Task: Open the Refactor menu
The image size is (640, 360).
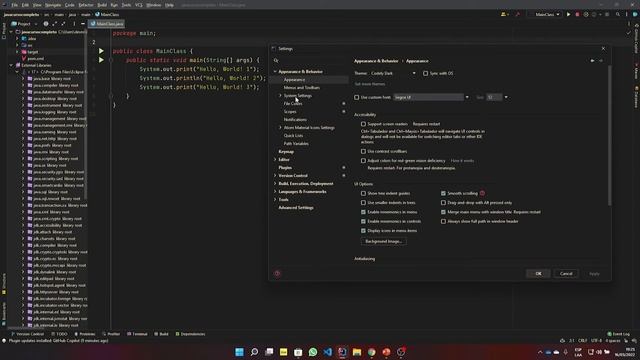Action: click(x=86, y=5)
